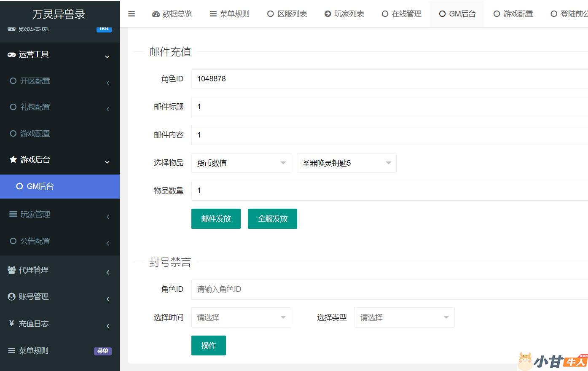Click the user circle icon beside 账号管理
This screenshot has height=371, width=588.
point(12,297)
